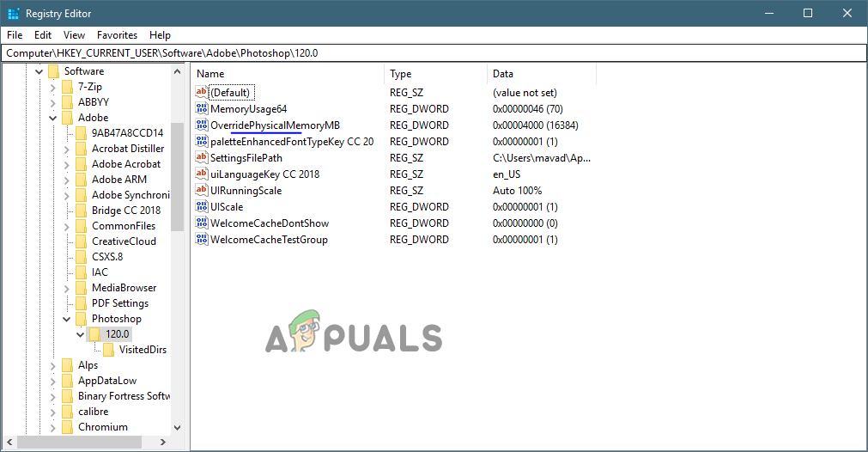Click the VisitedDirs folder icon
The width and height of the screenshot is (868, 452).
click(109, 350)
